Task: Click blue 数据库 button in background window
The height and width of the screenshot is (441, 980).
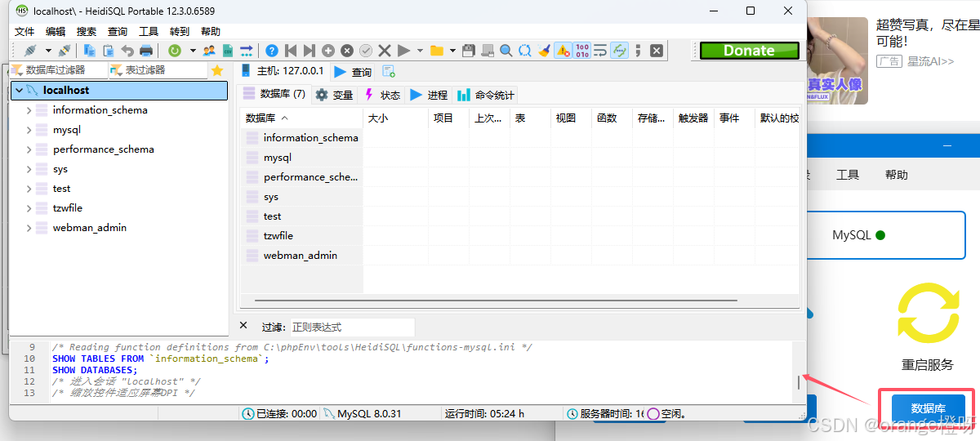Action: pyautogui.click(x=928, y=408)
